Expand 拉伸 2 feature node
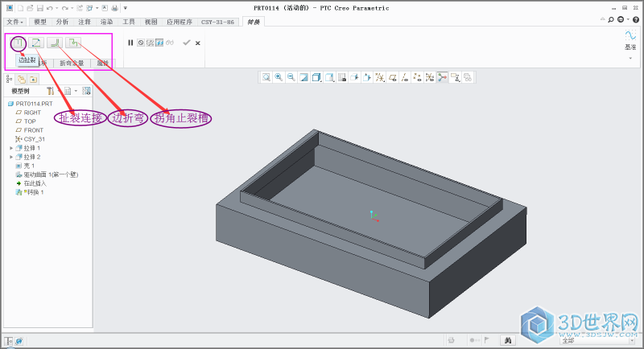 coord(11,157)
